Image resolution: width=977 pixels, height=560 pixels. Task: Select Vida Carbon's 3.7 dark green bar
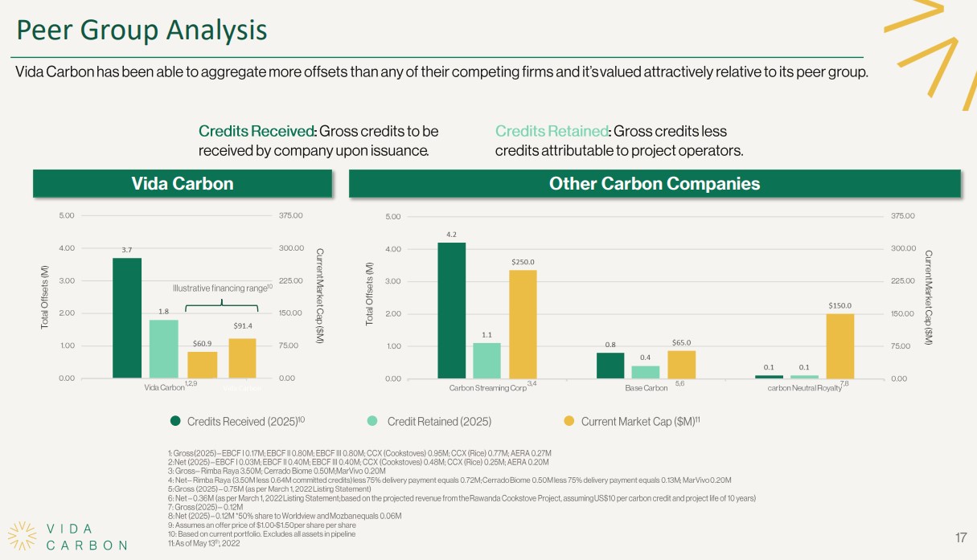coord(127,317)
